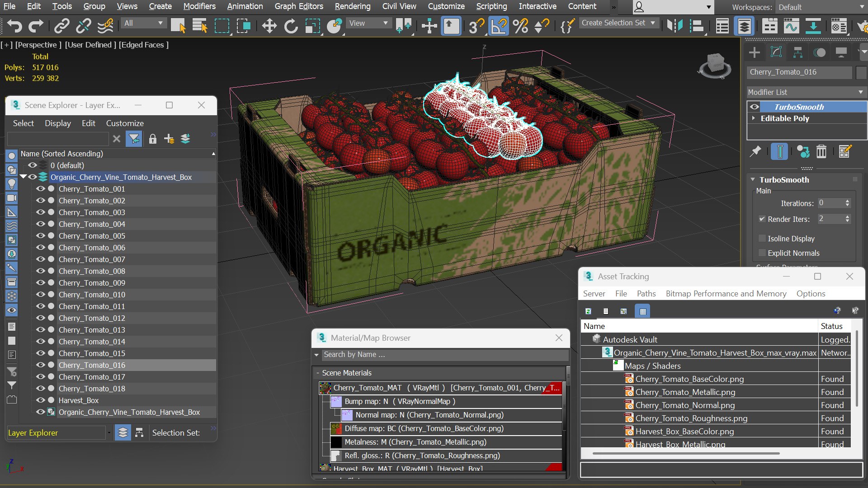
Task: Open the Modifier List dropdown
Action: coord(806,92)
